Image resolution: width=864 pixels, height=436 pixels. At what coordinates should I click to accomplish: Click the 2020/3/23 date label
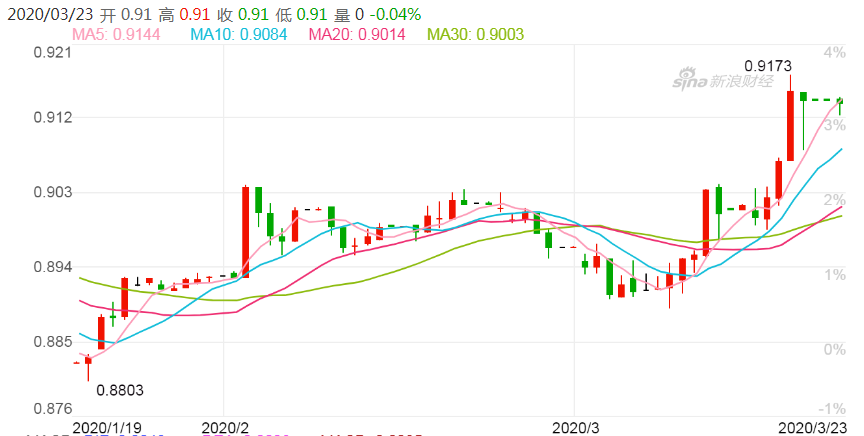pos(812,428)
